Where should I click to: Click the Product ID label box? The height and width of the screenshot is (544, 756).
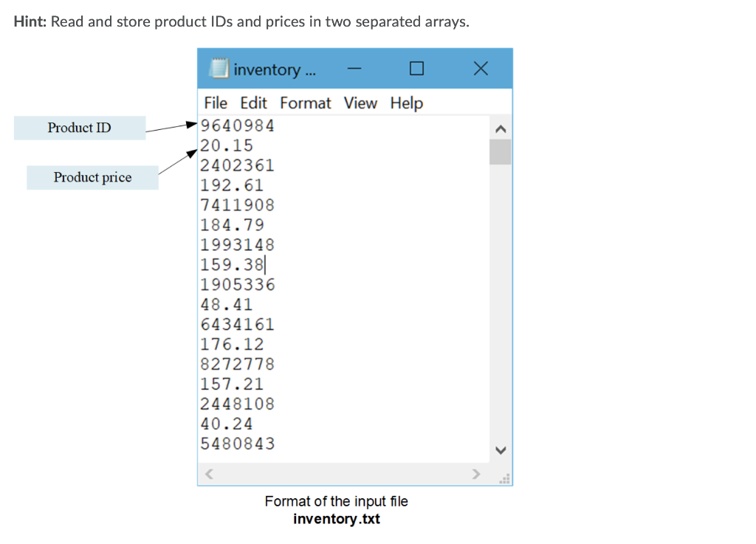click(79, 128)
